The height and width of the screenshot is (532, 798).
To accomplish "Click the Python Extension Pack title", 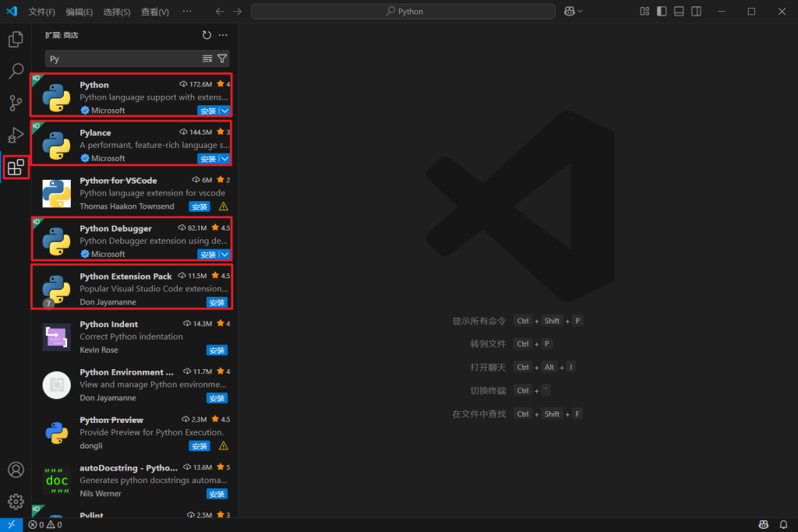I will click(x=125, y=277).
